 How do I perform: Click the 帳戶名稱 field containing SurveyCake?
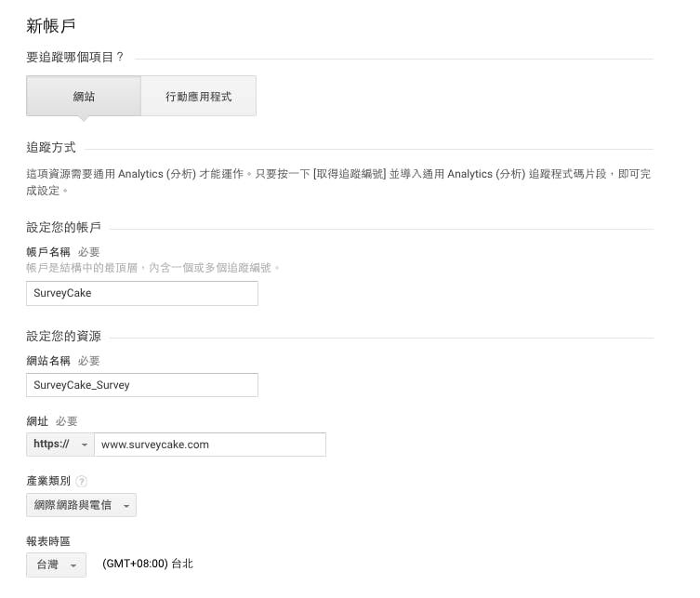[x=142, y=293]
